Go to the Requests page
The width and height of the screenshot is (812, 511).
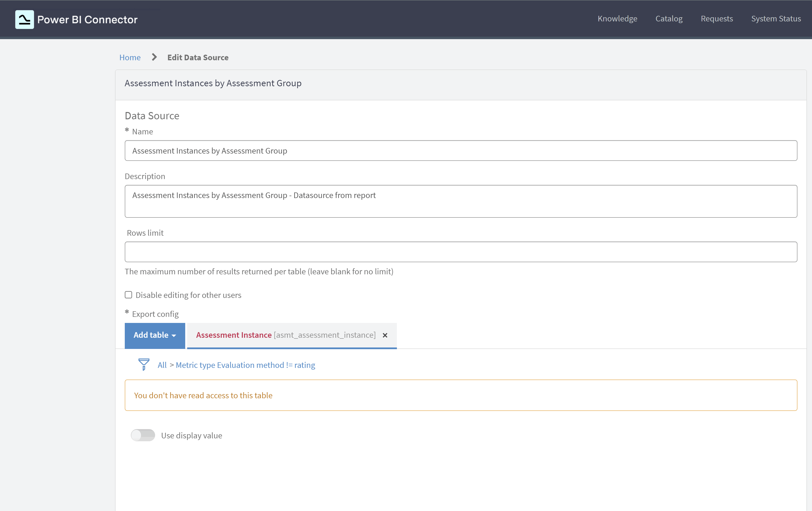[717, 18]
